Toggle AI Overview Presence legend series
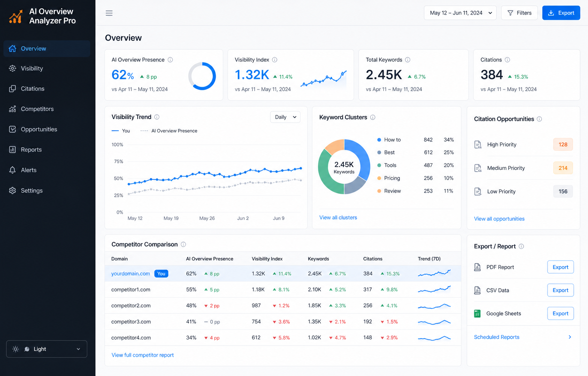The image size is (588, 376). pos(169,131)
